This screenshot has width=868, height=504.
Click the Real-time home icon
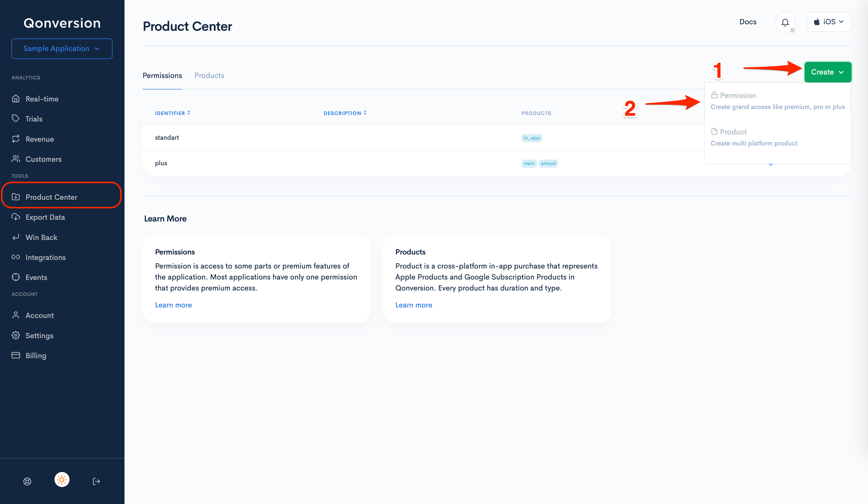coord(15,99)
